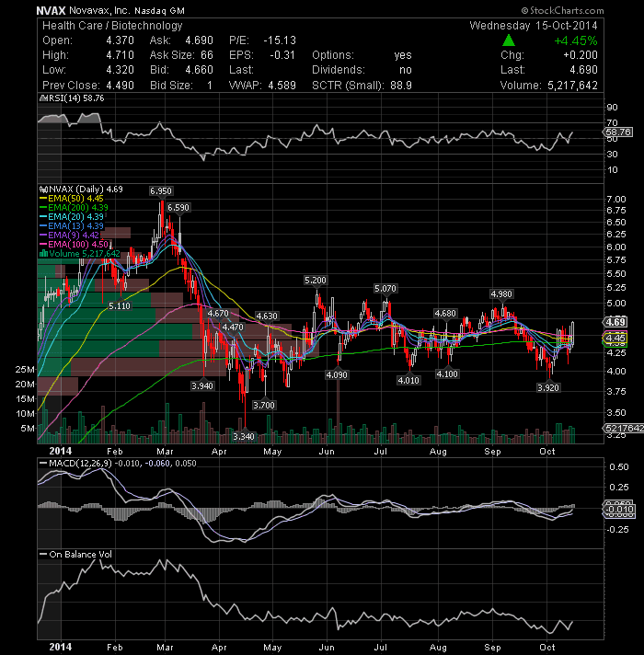Image resolution: width=644 pixels, height=655 pixels.
Task: Click the 5.070 high price label
Action: (385, 289)
